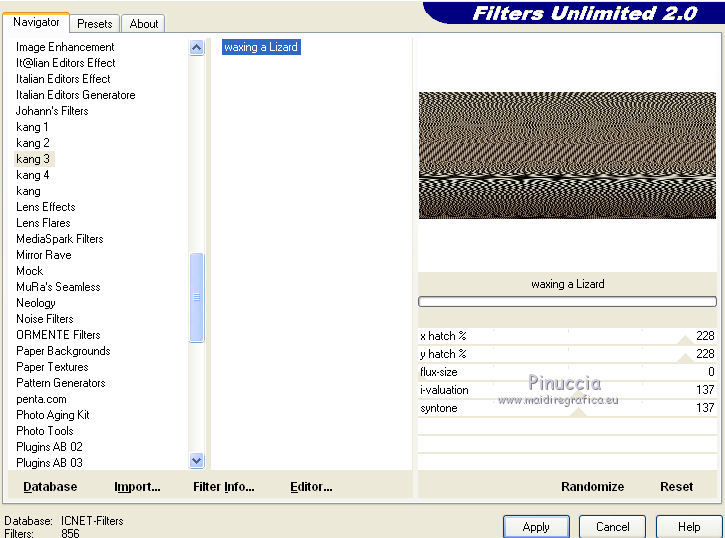This screenshot has width=725, height=538.
Task: Select Plugins AB 02 category
Action: (49, 447)
